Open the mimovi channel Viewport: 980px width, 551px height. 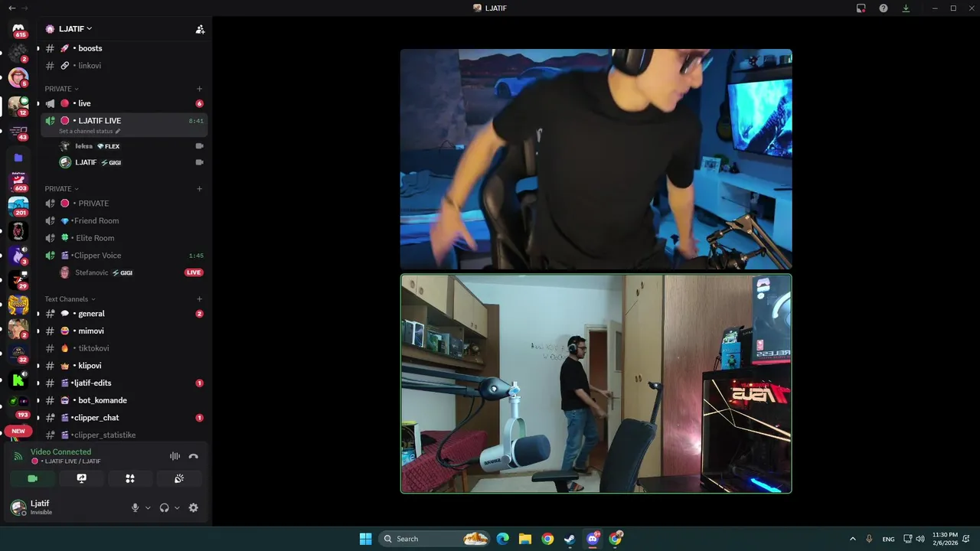[124, 331]
